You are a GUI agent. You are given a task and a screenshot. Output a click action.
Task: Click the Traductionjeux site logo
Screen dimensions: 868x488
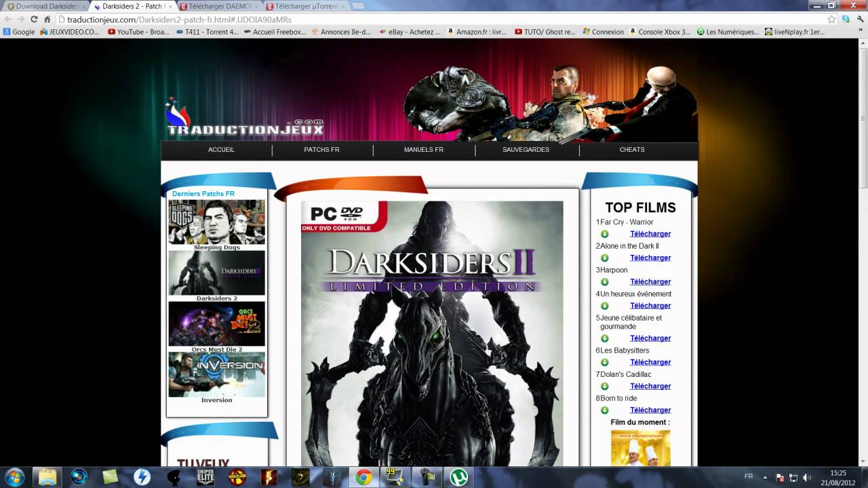(244, 118)
